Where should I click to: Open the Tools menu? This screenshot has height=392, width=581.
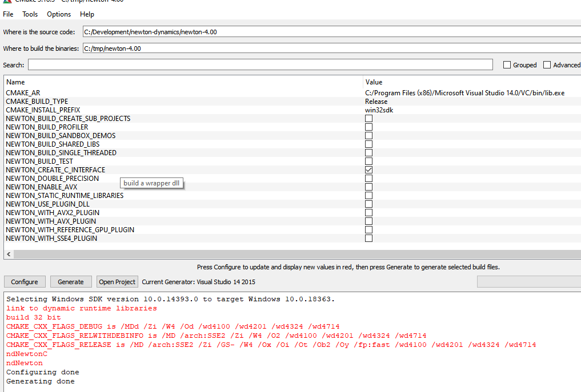click(30, 14)
